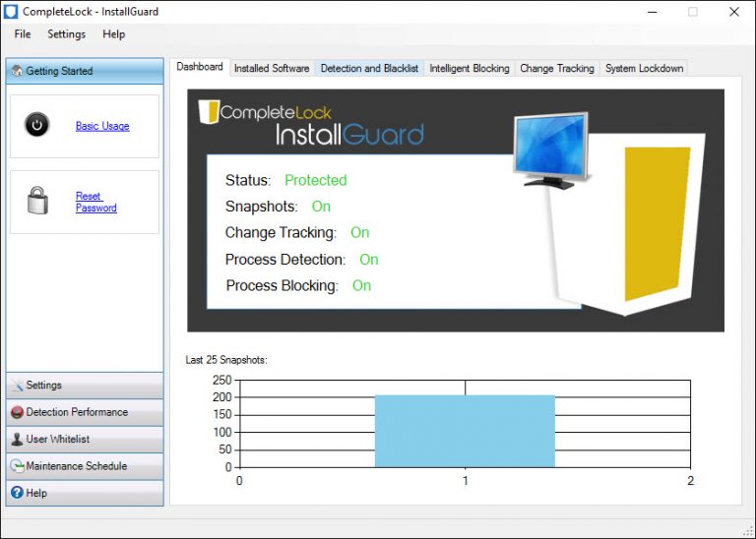
Task: Click the Reset Password link
Action: [x=95, y=202]
